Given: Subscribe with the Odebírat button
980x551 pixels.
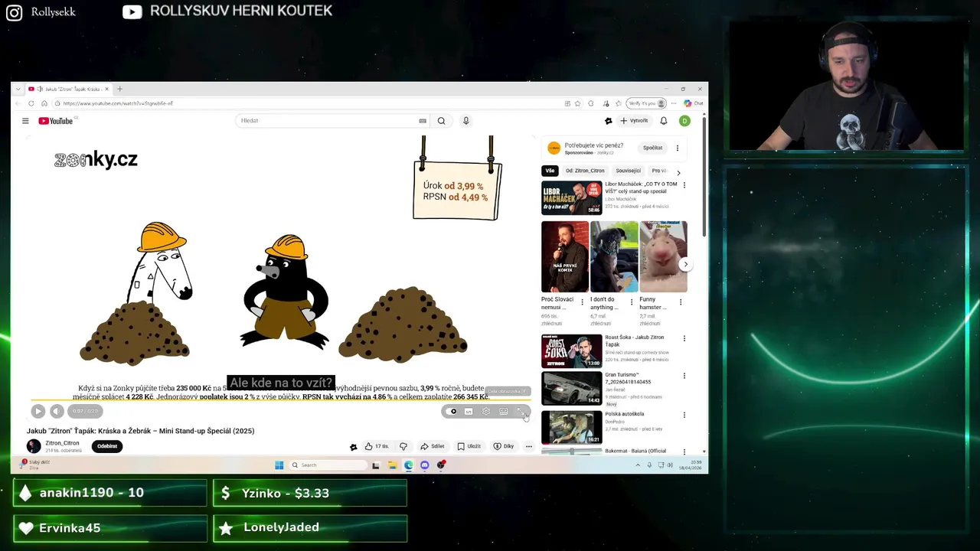Looking at the screenshot, I should [x=107, y=446].
